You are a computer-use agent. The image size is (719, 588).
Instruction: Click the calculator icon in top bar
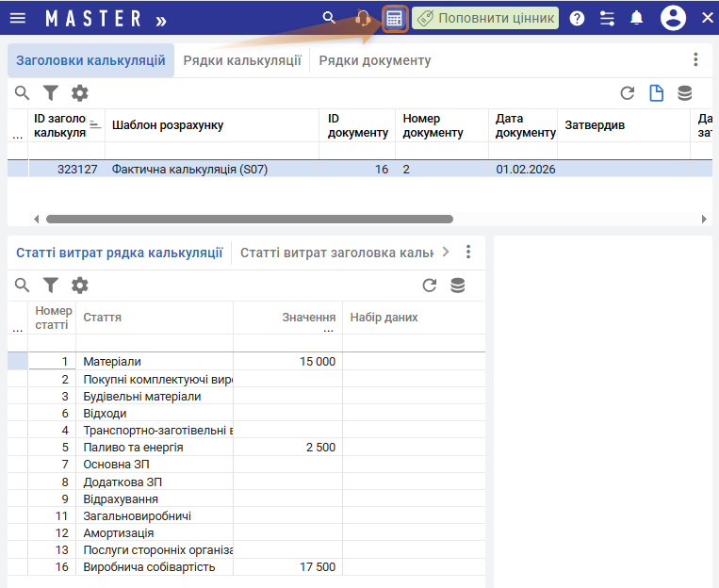click(395, 18)
